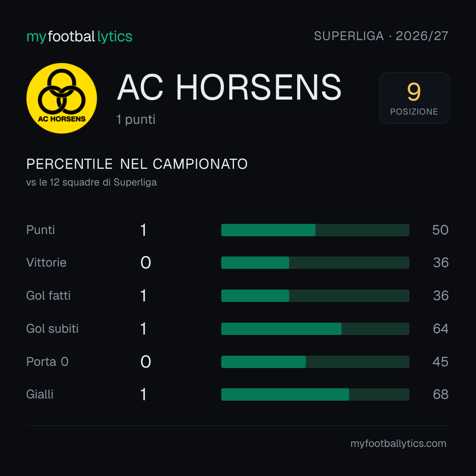Click the Porta 0 percentile bar

(x=315, y=362)
